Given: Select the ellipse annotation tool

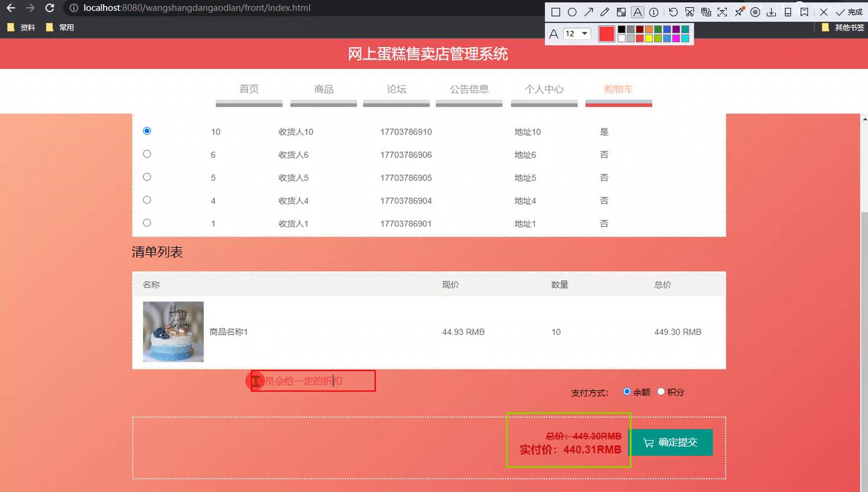Looking at the screenshot, I should point(572,12).
